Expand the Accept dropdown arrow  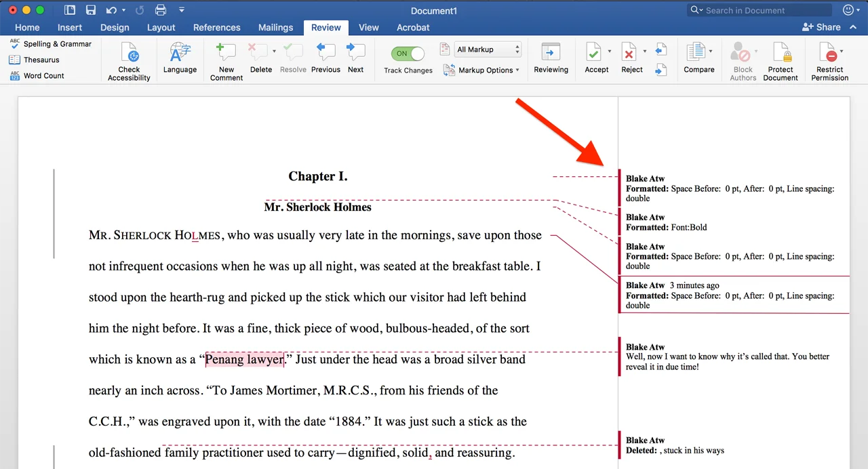click(x=610, y=52)
